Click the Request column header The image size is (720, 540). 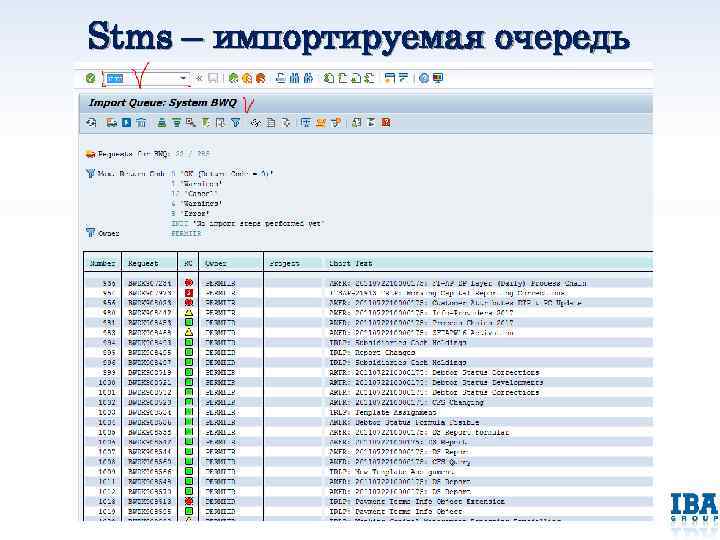pos(149,264)
